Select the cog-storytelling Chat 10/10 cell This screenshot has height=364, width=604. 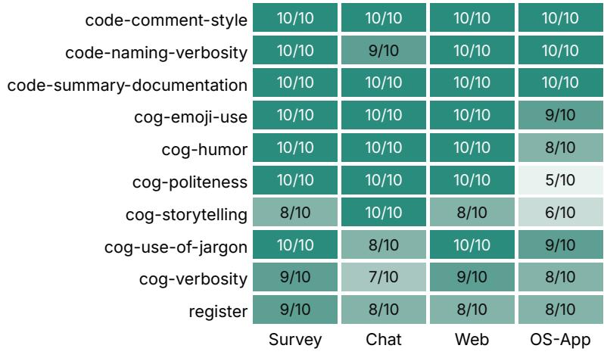384,212
